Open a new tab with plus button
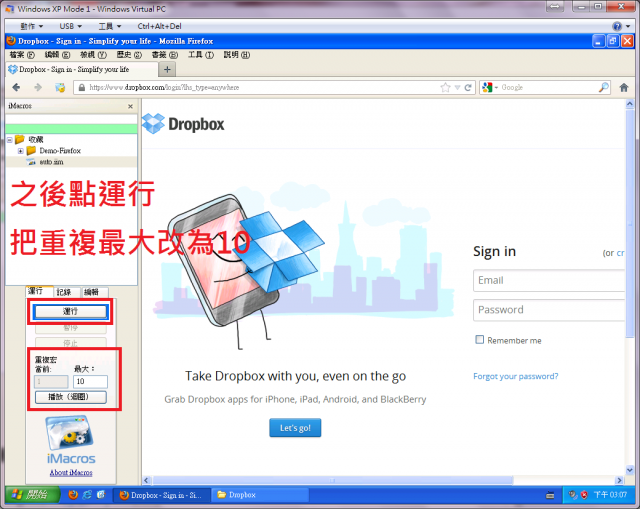 coord(167,69)
